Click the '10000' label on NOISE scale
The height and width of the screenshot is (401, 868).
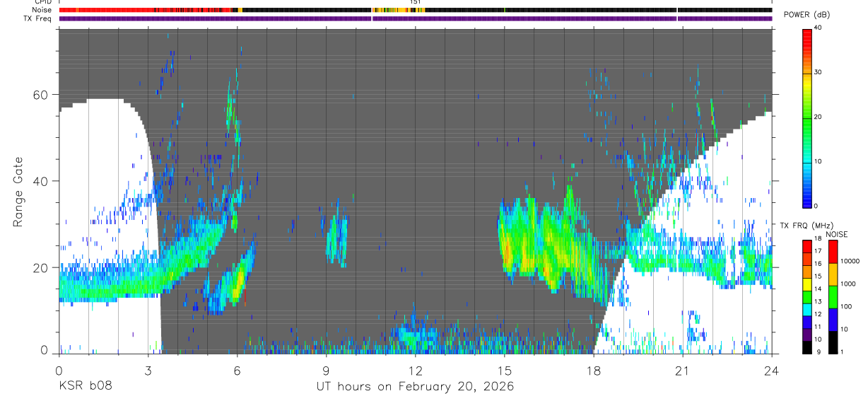[x=849, y=261]
